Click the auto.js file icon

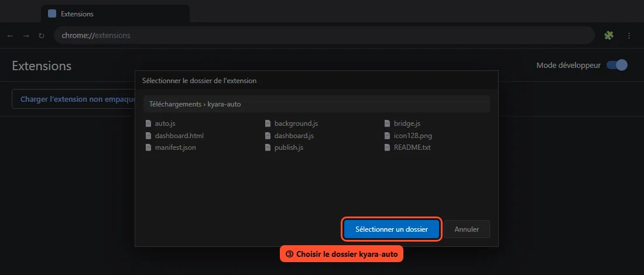pyautogui.click(x=148, y=123)
